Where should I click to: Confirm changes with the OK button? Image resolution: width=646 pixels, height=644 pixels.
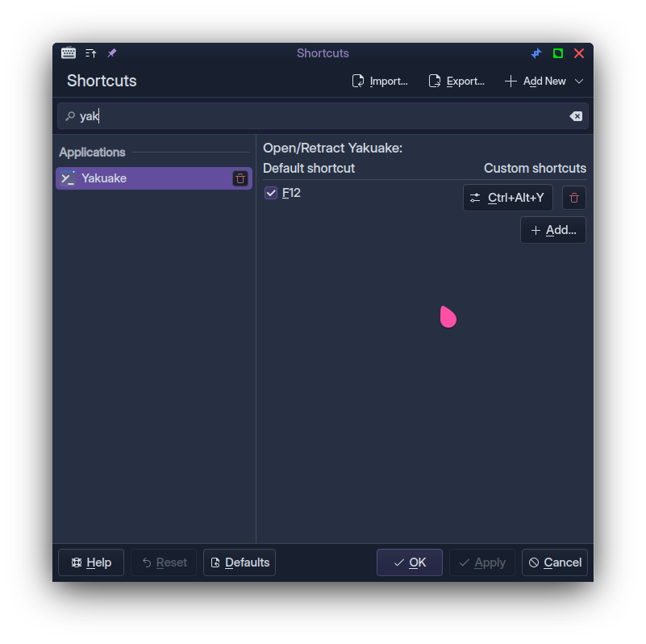pos(409,562)
